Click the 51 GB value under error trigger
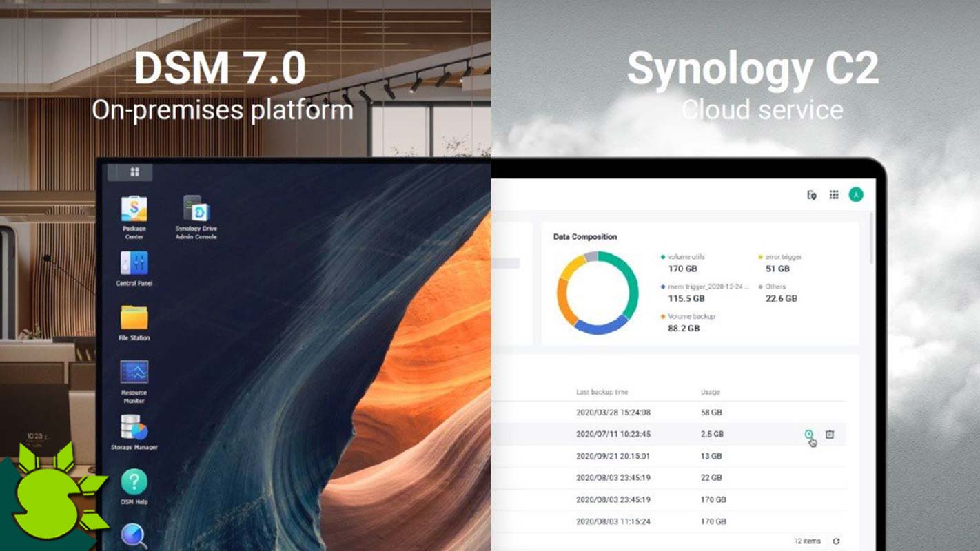The height and width of the screenshot is (551, 980). coord(777,269)
